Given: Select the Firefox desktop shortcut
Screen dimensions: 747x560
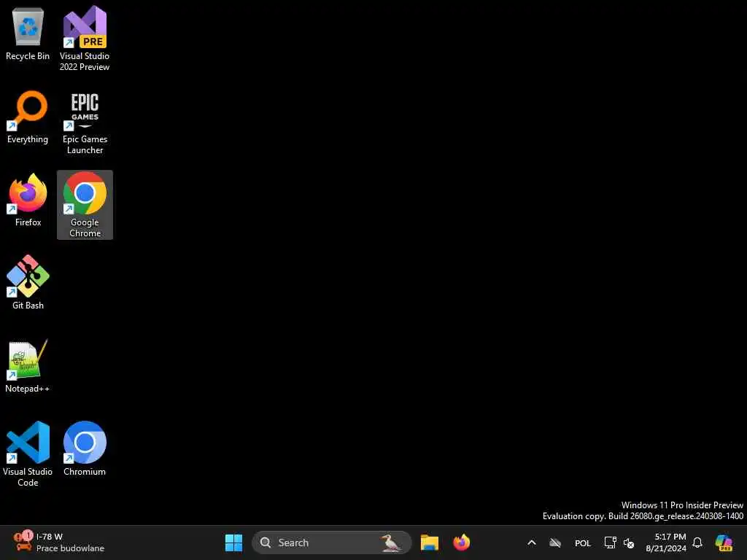Looking at the screenshot, I should [x=28, y=200].
